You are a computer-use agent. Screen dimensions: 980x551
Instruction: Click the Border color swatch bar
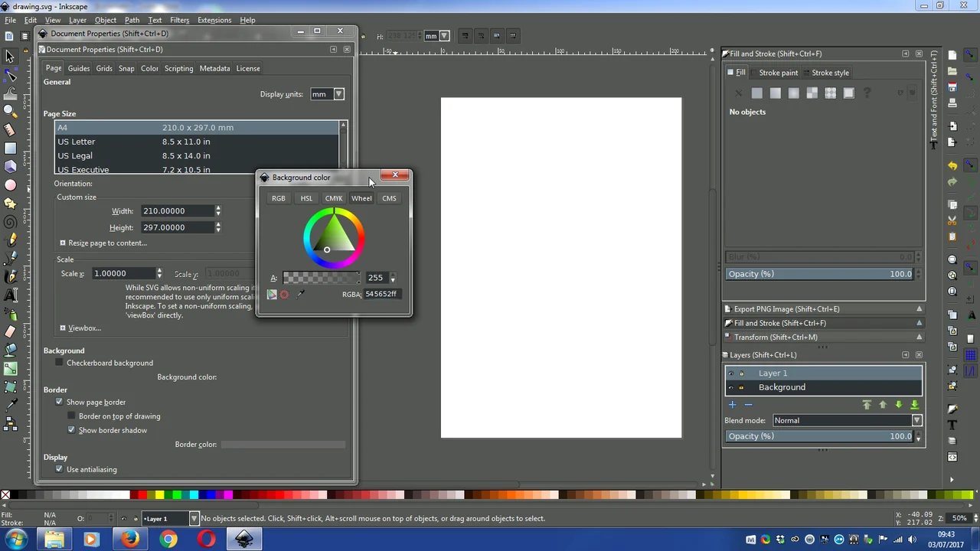283,445
